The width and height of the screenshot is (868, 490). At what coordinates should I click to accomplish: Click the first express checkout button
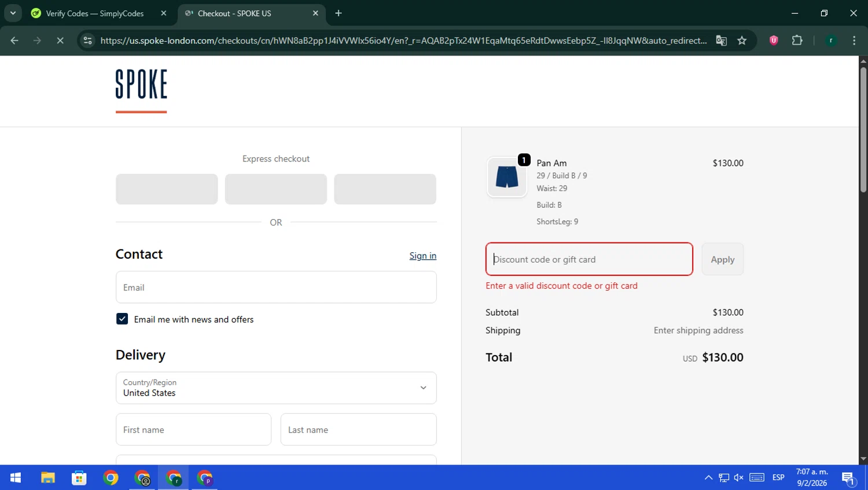(x=167, y=189)
